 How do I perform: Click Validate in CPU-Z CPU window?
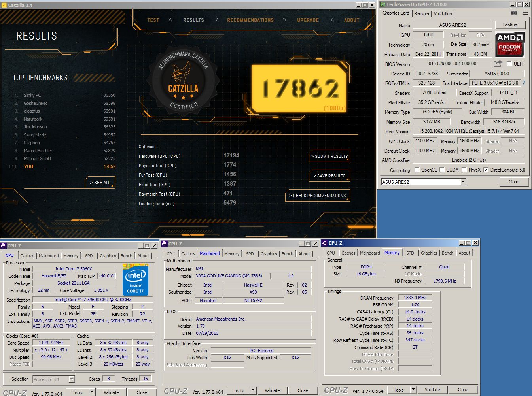point(111,392)
